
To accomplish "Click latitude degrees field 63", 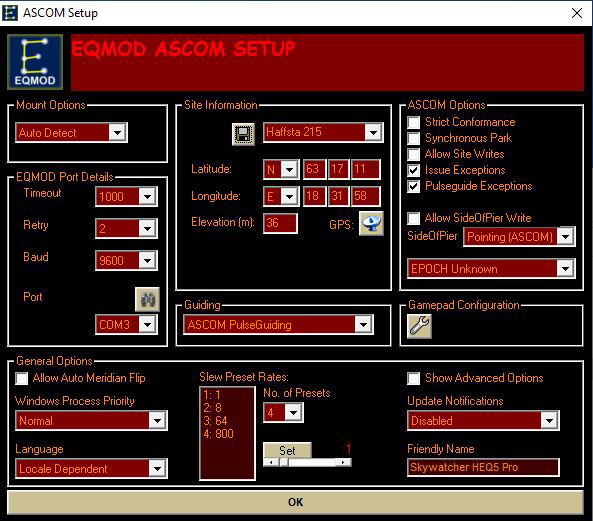I will pyautogui.click(x=314, y=169).
